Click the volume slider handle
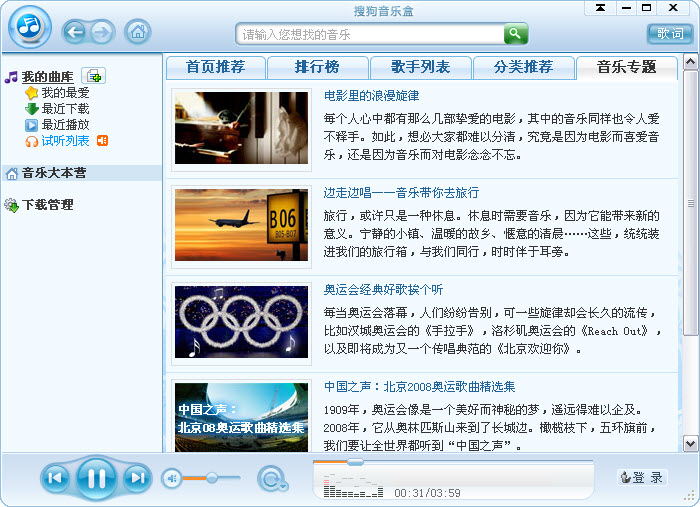The image size is (700, 507). [212, 478]
